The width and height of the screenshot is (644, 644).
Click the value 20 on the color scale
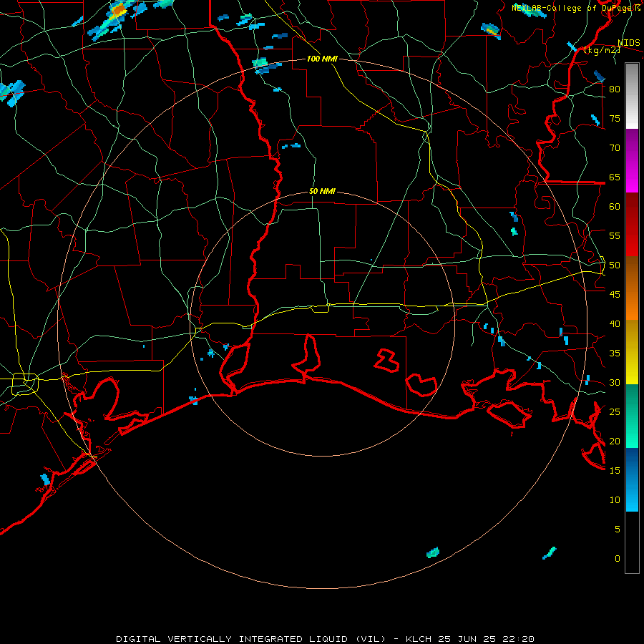coord(615,441)
